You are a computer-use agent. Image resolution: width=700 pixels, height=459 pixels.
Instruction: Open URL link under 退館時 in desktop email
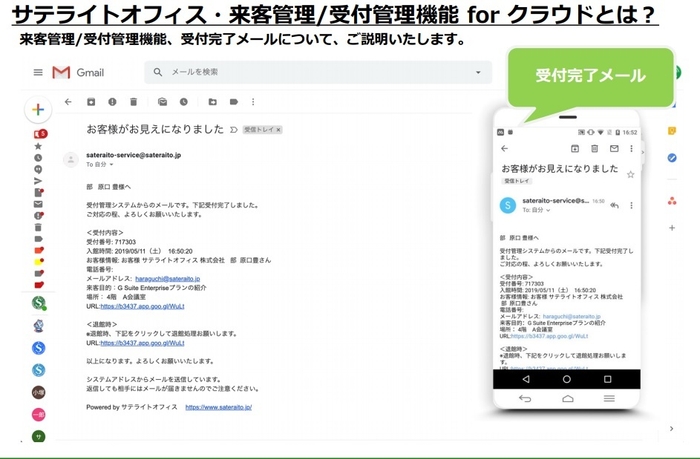point(142,343)
